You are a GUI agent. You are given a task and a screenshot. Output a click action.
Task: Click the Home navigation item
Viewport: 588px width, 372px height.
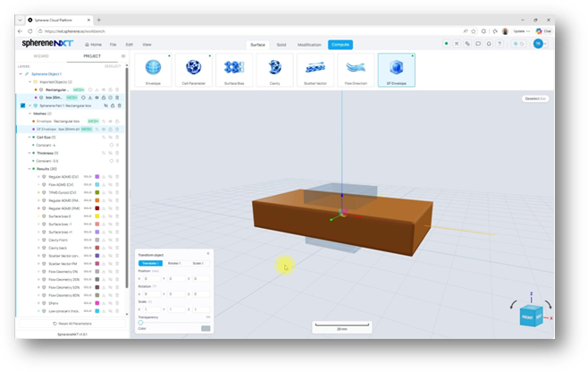pyautogui.click(x=93, y=45)
